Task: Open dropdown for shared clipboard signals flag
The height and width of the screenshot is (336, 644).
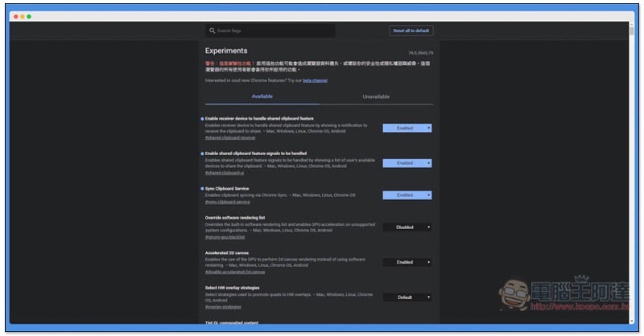Action: pos(407,163)
